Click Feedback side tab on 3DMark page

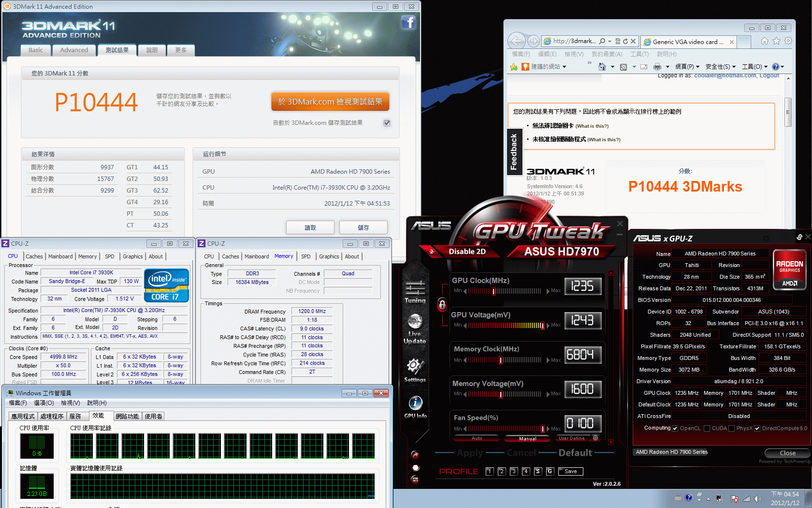(513, 152)
